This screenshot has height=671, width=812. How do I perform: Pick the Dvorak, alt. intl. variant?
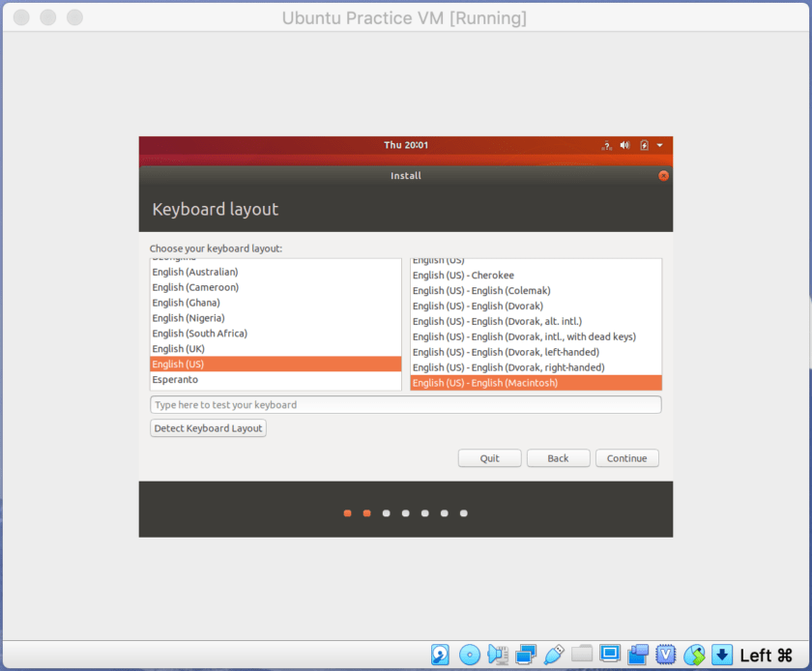pyautogui.click(x=536, y=322)
